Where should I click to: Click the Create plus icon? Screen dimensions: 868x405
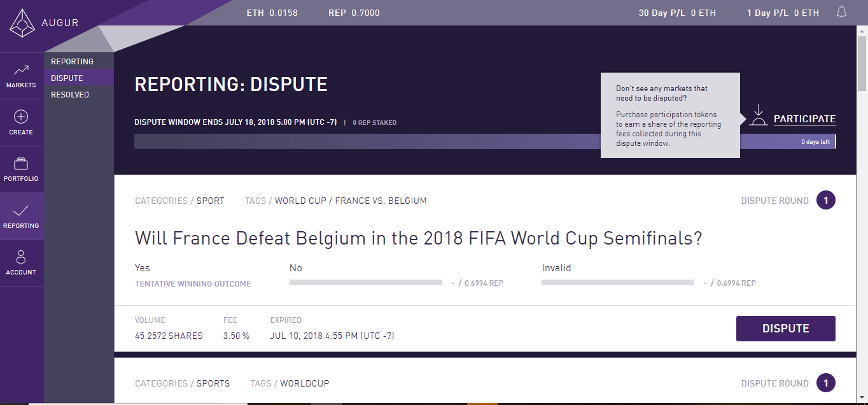[21, 117]
